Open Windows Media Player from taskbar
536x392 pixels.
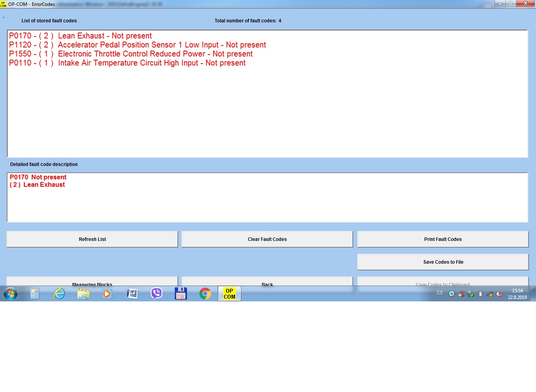[x=107, y=294]
